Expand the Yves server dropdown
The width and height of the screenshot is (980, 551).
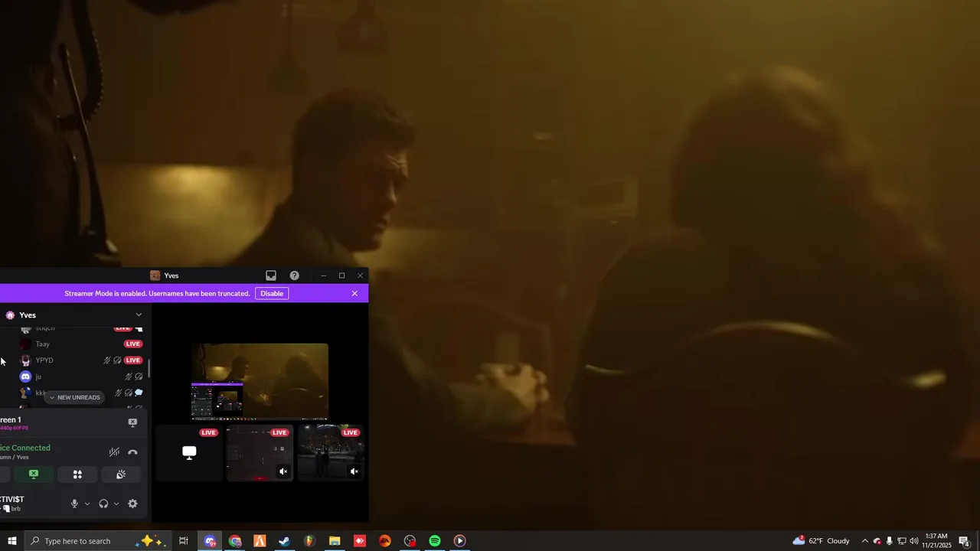coord(139,315)
